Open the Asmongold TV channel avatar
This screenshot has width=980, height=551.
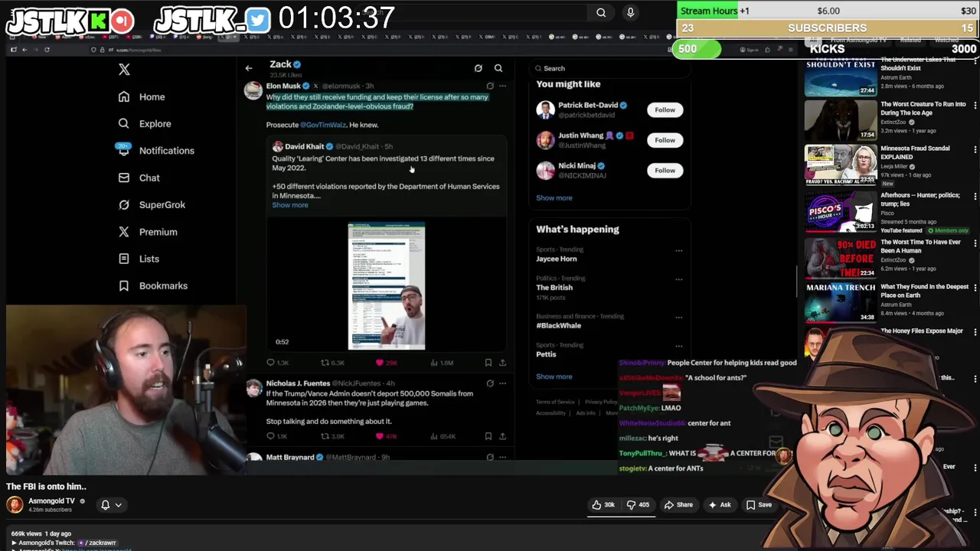[x=15, y=505]
